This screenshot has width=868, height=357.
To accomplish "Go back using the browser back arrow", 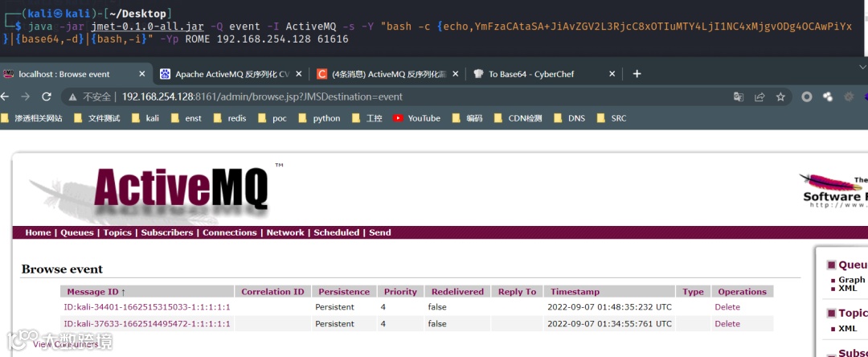I will (5, 96).
